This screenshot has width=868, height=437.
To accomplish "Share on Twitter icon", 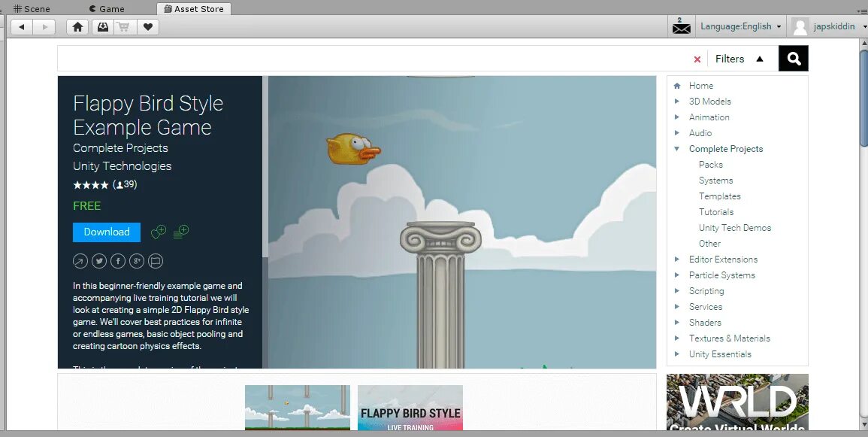I will [x=99, y=261].
